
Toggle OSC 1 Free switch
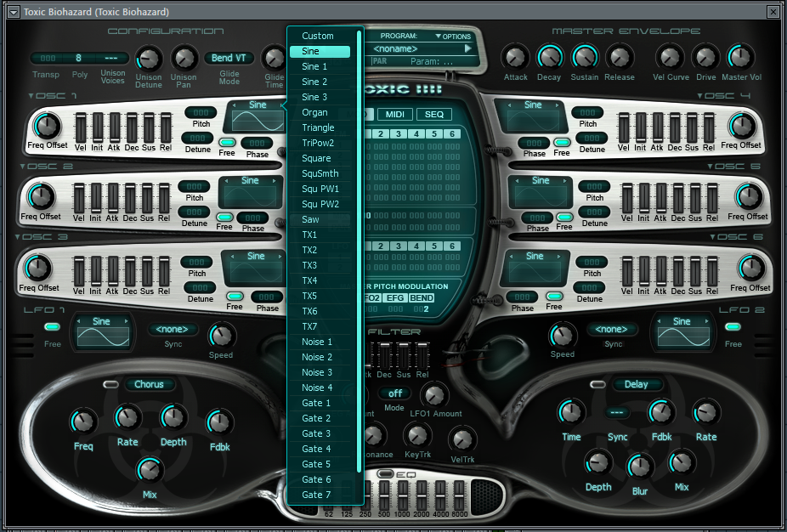tap(227, 143)
